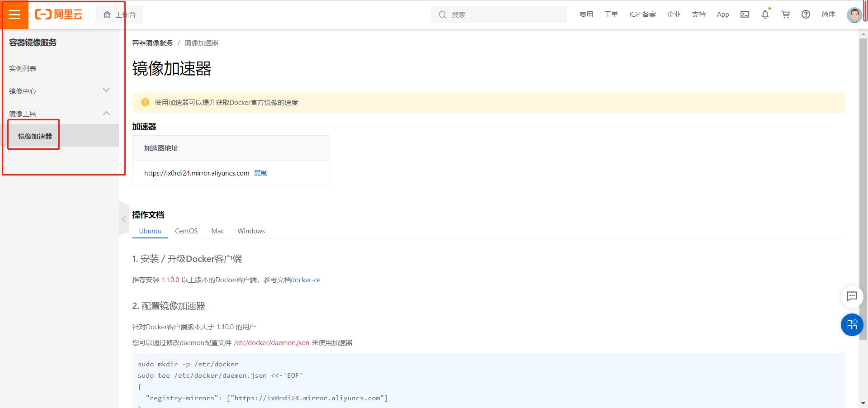Open the 支持 menu
The width and height of the screenshot is (868, 408).
pos(699,14)
